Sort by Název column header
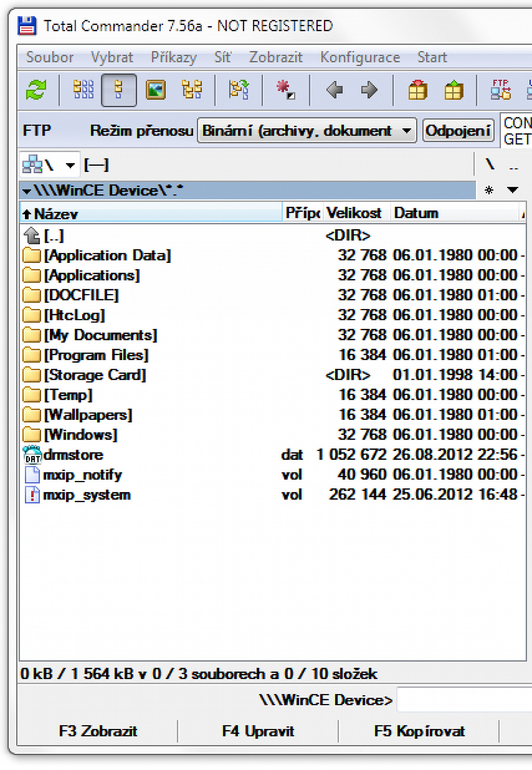Screen dimensions: 532x770 click(151, 213)
